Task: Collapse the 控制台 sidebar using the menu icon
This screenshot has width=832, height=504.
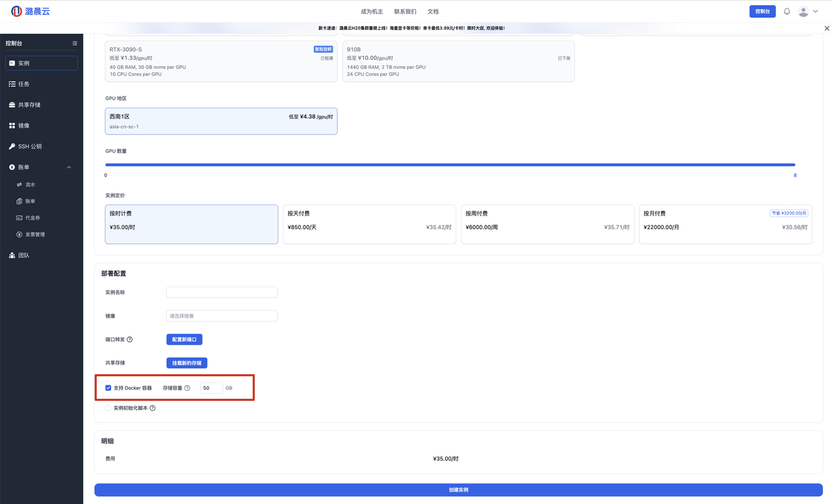Action: click(x=75, y=44)
